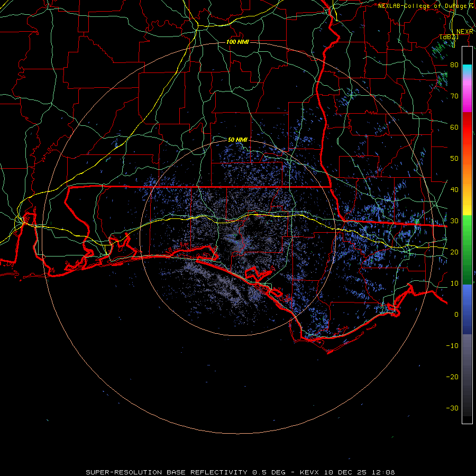Click the 50 dBZ value on the scale
476x476 pixels.
coord(454,159)
